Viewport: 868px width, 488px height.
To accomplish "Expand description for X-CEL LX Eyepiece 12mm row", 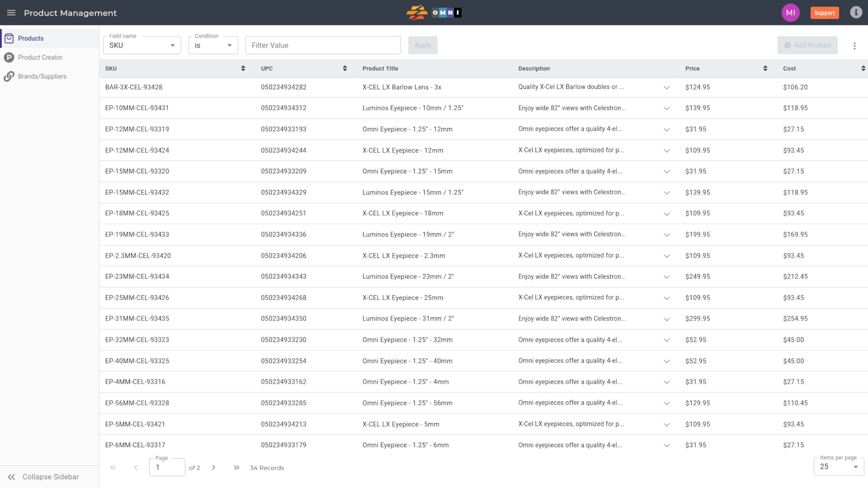I will pos(667,151).
